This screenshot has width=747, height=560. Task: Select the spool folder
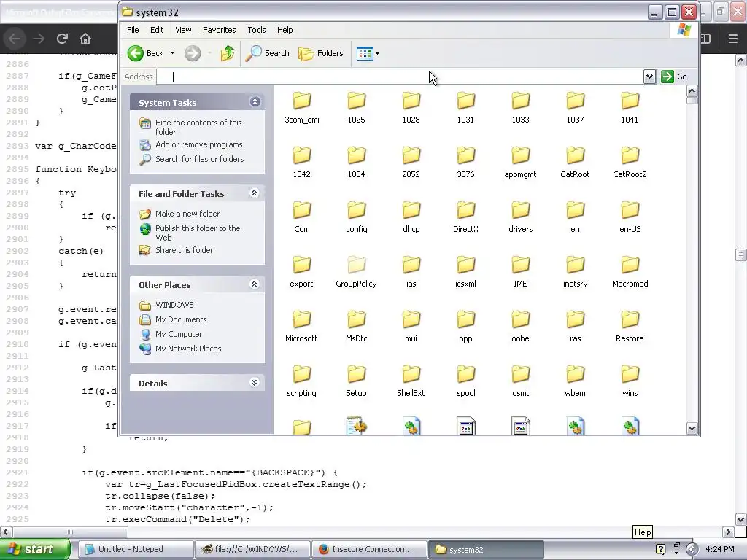[465, 381]
